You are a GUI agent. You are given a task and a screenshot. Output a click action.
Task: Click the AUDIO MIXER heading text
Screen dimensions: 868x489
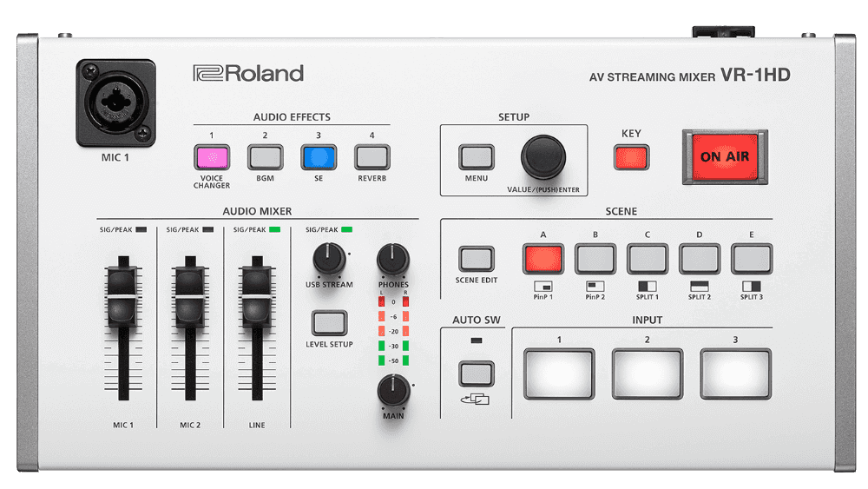point(257,211)
